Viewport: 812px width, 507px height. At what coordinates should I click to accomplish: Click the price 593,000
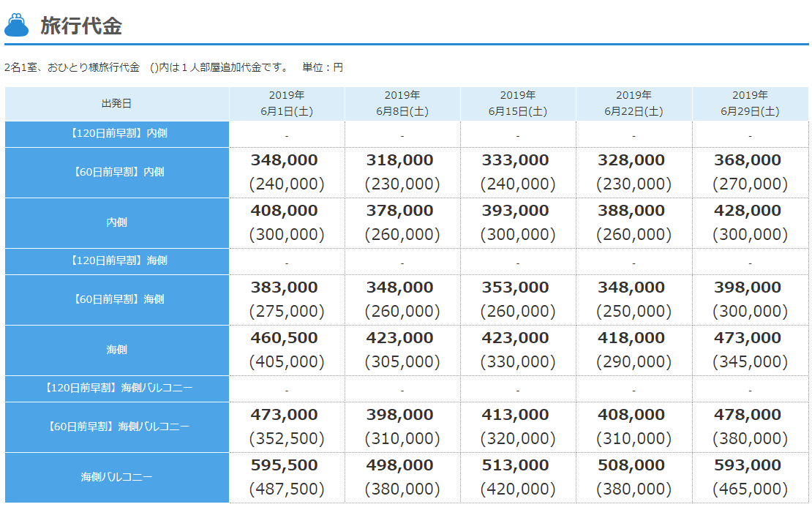pos(748,465)
